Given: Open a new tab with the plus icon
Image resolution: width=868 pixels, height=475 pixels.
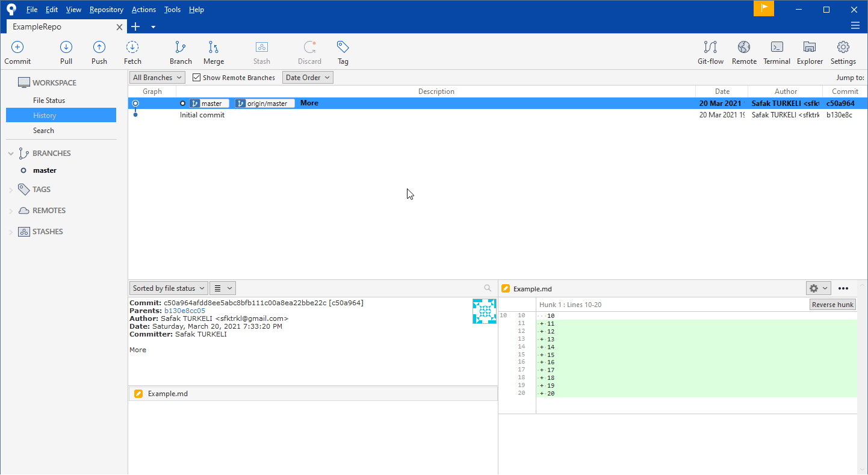Looking at the screenshot, I should (x=135, y=26).
